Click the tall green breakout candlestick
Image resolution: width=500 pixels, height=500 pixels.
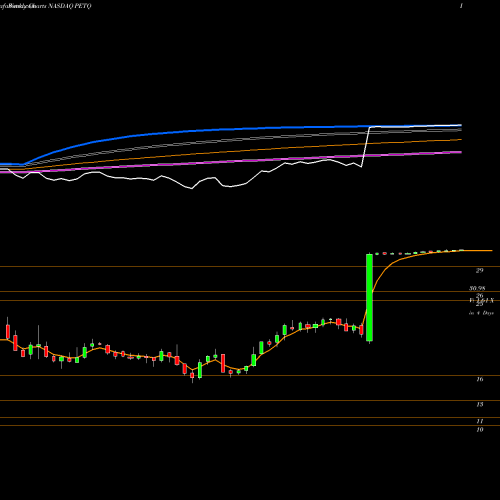point(369,298)
